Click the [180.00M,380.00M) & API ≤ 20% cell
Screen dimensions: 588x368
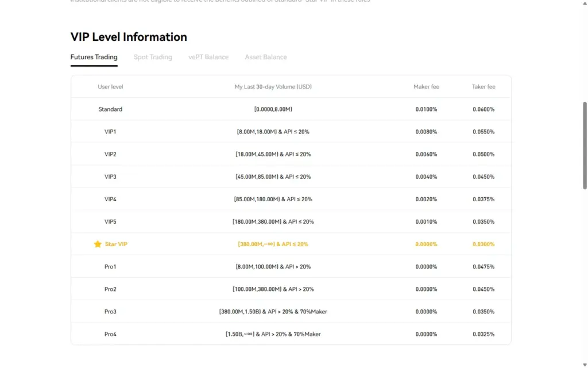coord(273,222)
